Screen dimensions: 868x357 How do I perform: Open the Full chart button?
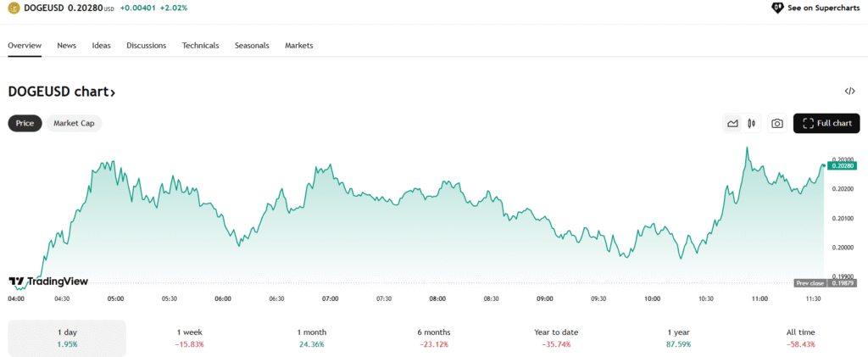(x=826, y=124)
